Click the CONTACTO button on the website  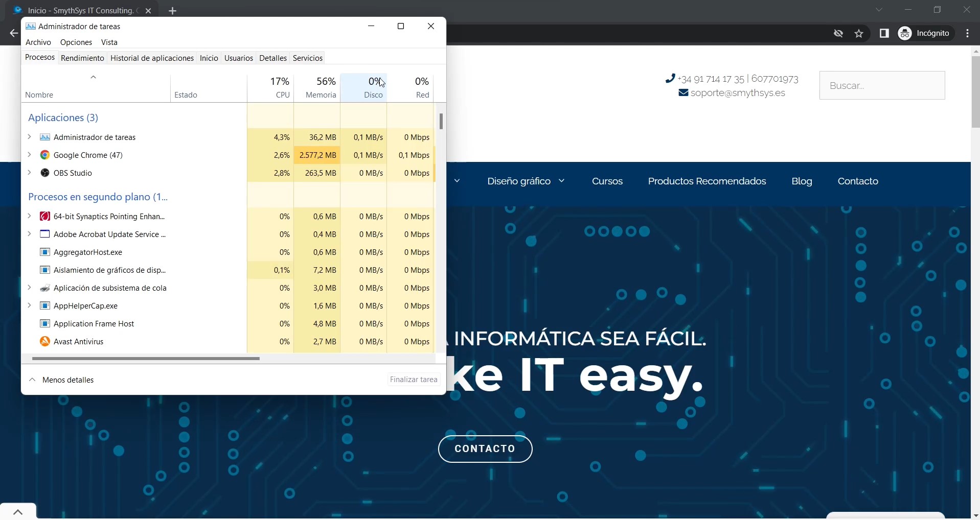coord(485,449)
